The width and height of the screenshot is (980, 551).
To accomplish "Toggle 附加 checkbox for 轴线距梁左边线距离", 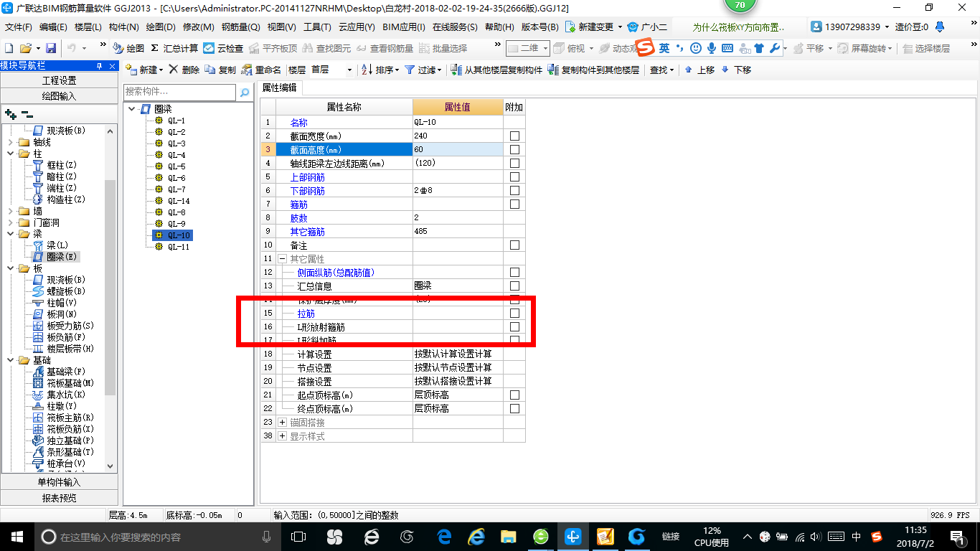I will 514,164.
